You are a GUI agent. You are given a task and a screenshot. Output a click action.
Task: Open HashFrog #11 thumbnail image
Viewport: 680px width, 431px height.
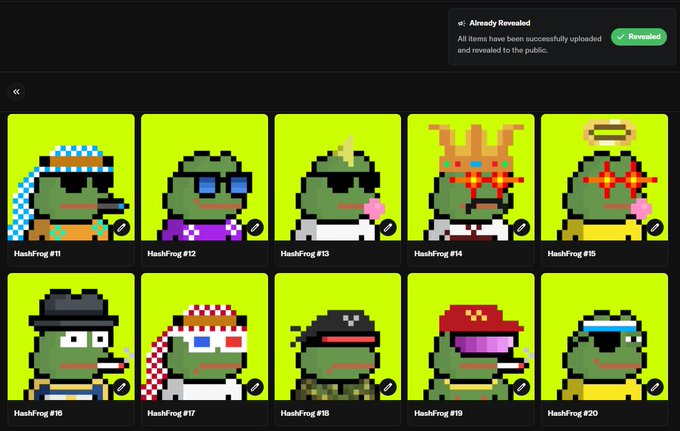point(71,177)
